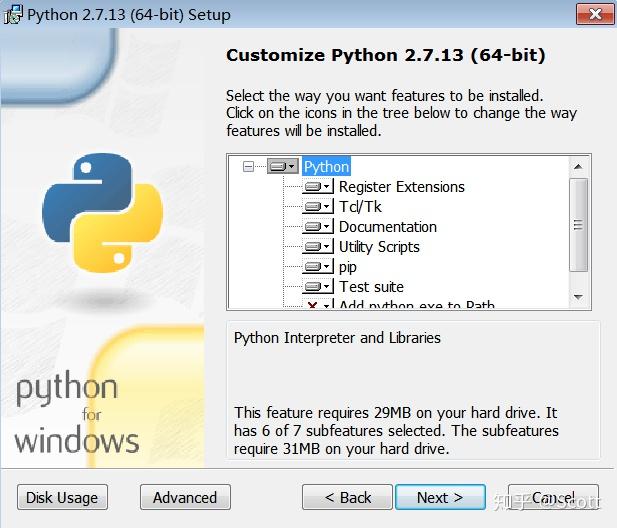
Task: Go back with the Back button
Action: click(346, 497)
